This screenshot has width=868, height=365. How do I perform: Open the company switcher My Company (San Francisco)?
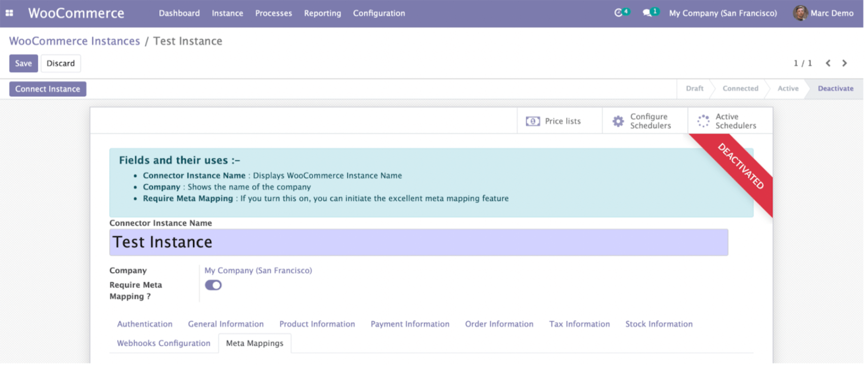coord(723,13)
